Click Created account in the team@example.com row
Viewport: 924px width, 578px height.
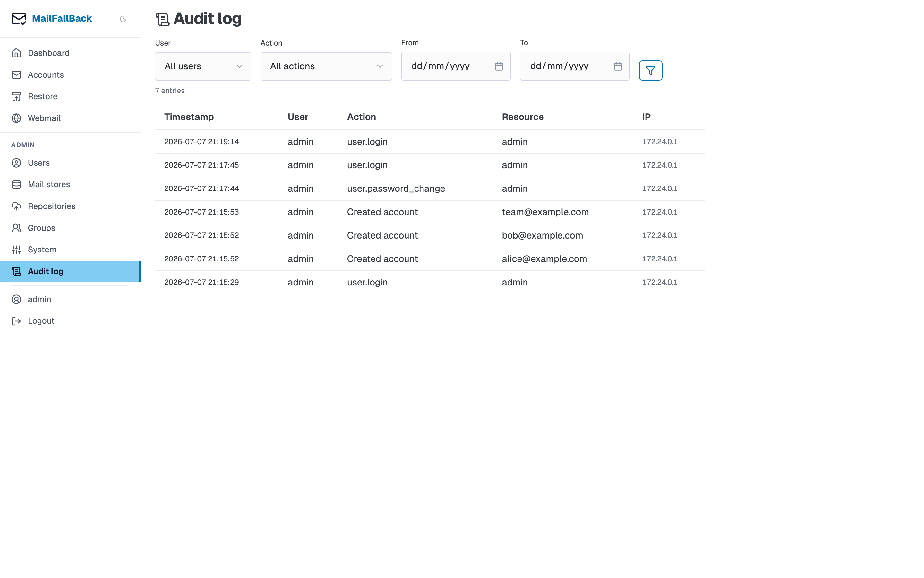point(382,212)
